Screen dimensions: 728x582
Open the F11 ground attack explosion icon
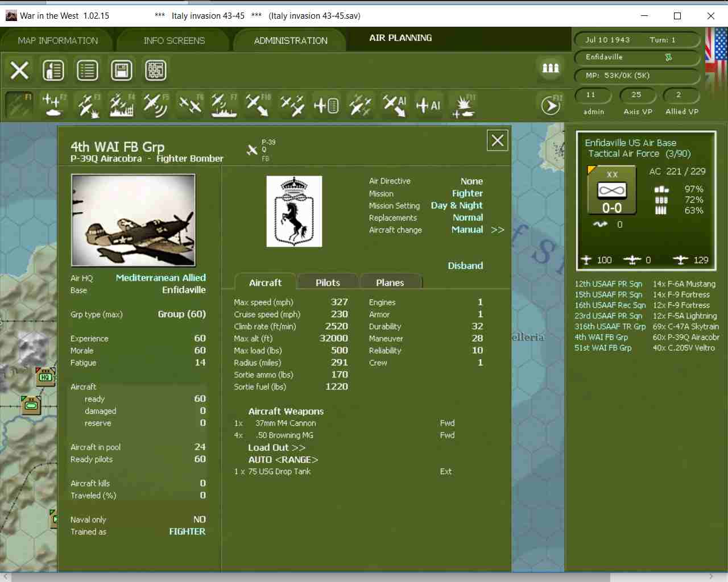tap(464, 105)
